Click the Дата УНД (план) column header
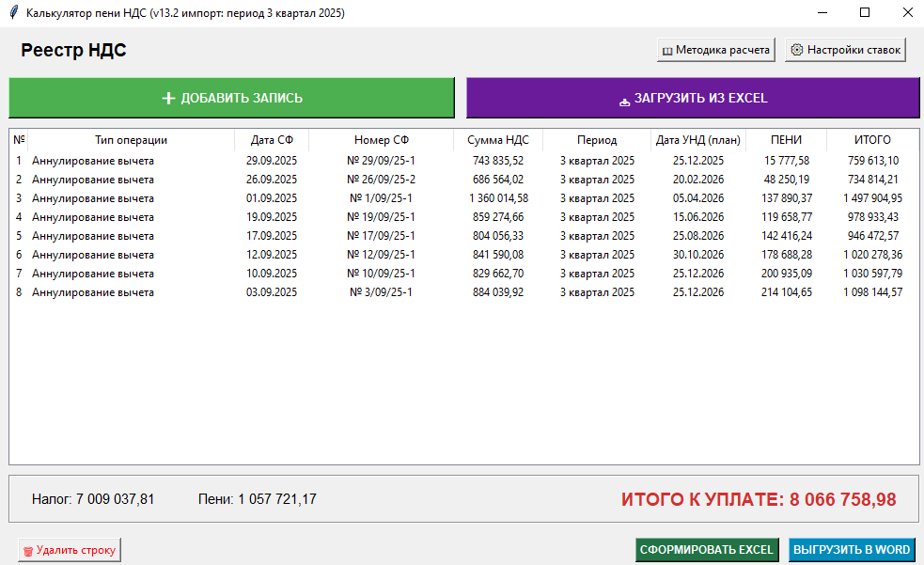 [698, 140]
